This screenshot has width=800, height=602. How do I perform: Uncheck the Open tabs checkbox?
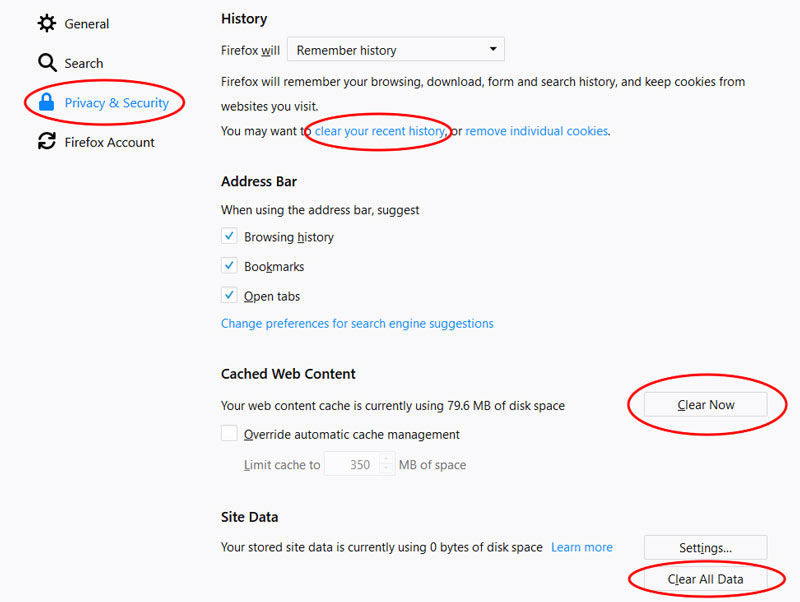coord(229,295)
